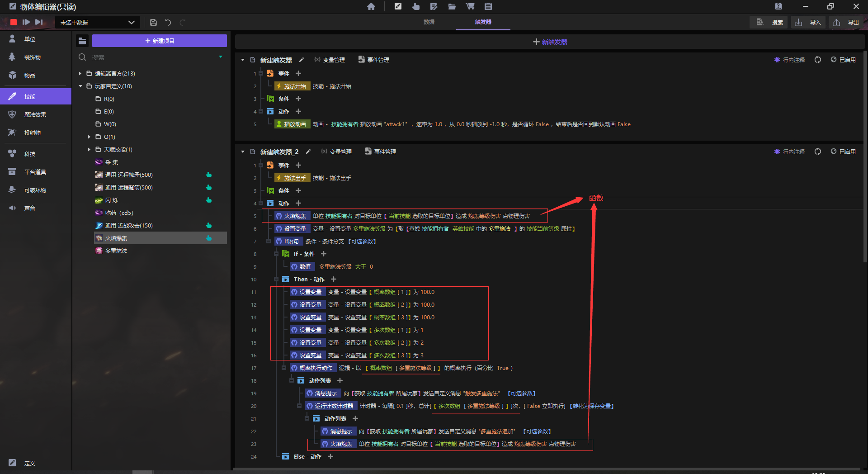Expand the Q(1) folder
The image size is (868, 474).
[x=90, y=137]
